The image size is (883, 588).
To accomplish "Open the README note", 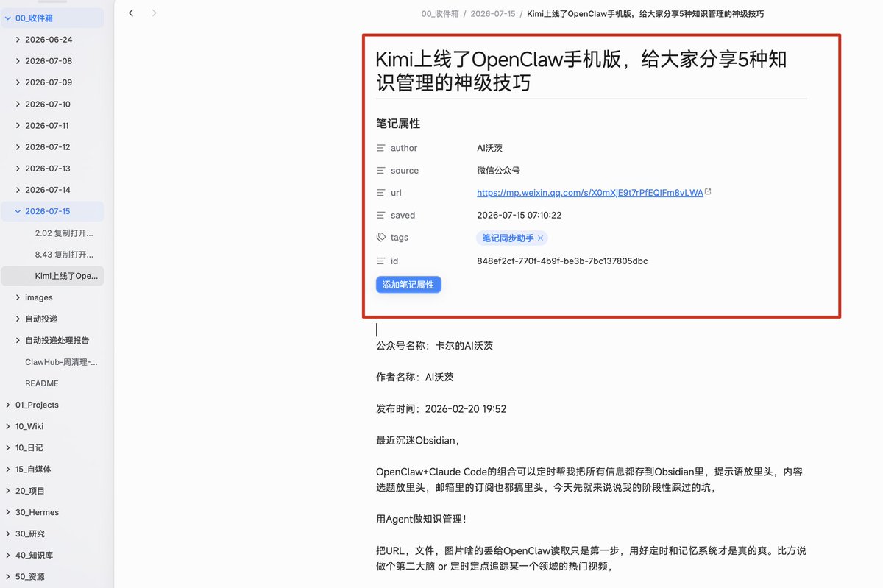I will 42,383.
